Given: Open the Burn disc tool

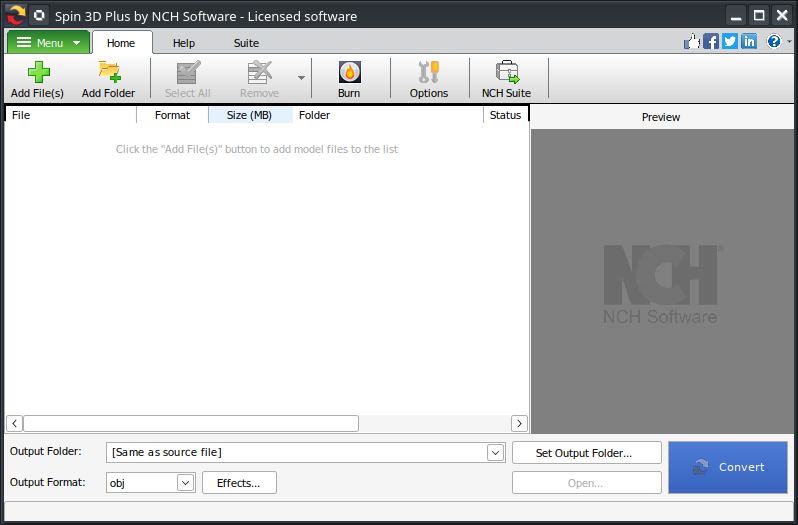Looking at the screenshot, I should click(x=349, y=79).
